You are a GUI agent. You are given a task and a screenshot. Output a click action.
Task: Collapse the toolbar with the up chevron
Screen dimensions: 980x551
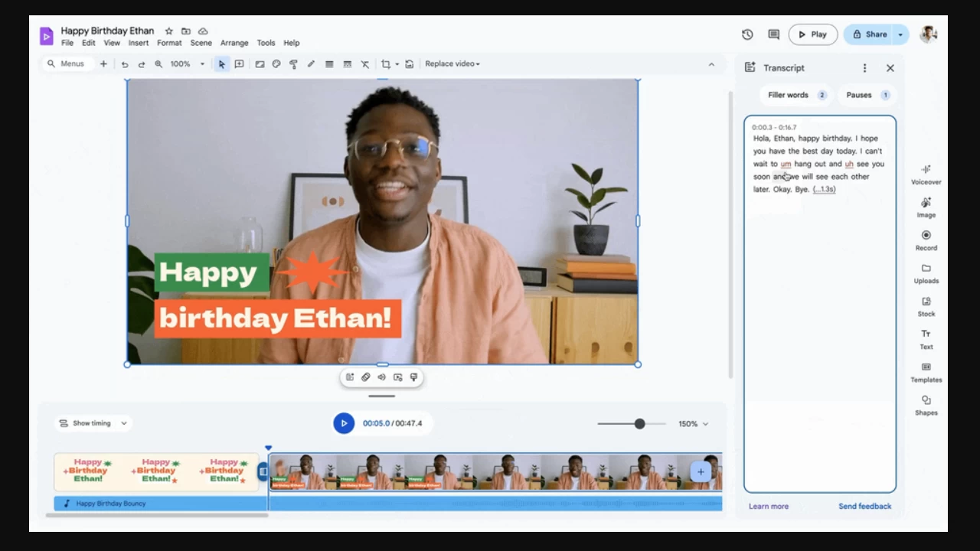[711, 64]
